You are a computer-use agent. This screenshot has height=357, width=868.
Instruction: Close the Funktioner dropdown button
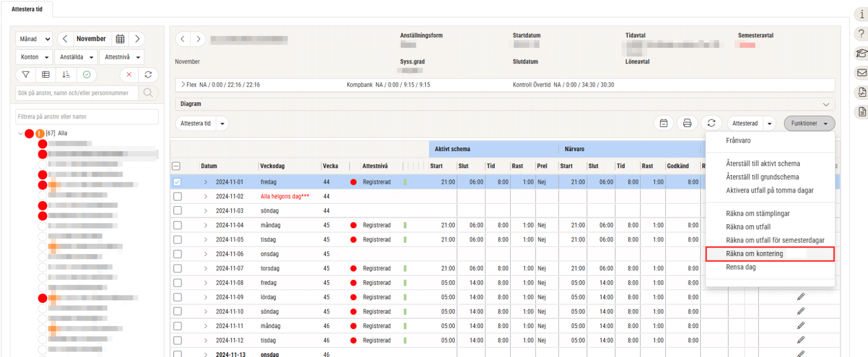tap(809, 123)
